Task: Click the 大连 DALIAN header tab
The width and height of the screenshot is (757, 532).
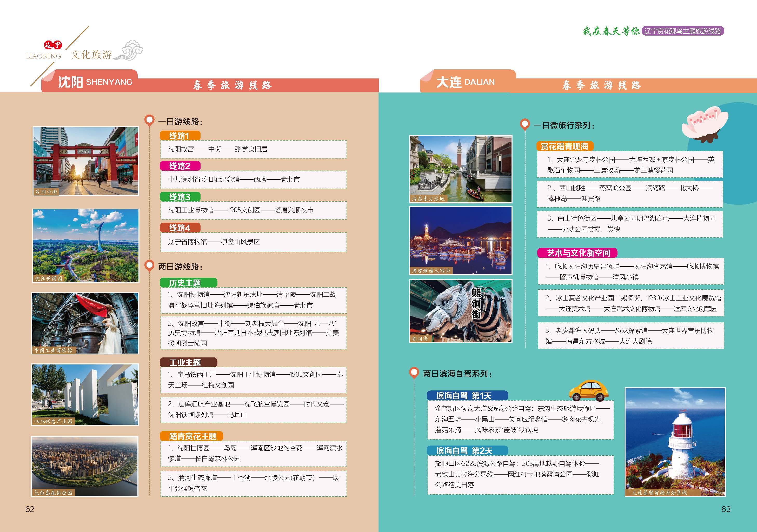Action: [468, 81]
